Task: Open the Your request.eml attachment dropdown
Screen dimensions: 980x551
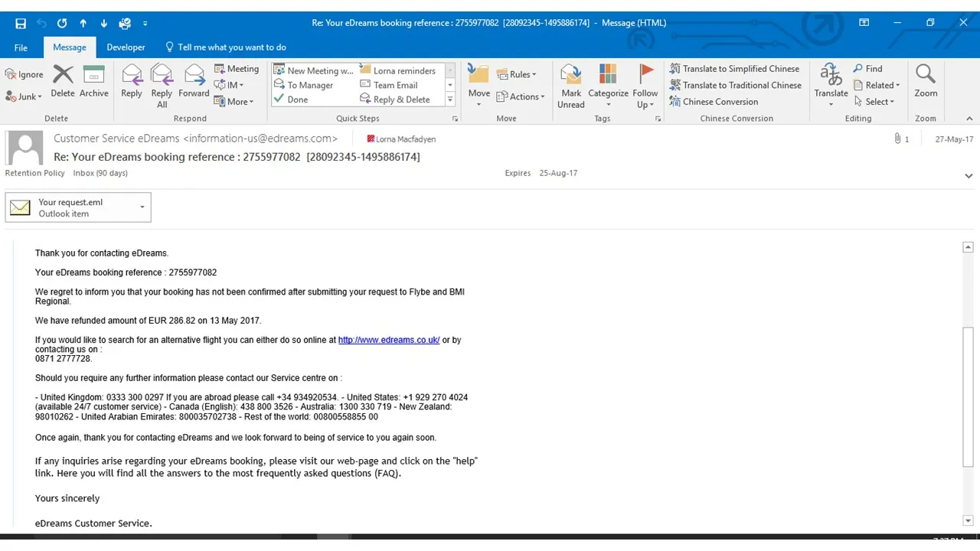Action: (142, 207)
